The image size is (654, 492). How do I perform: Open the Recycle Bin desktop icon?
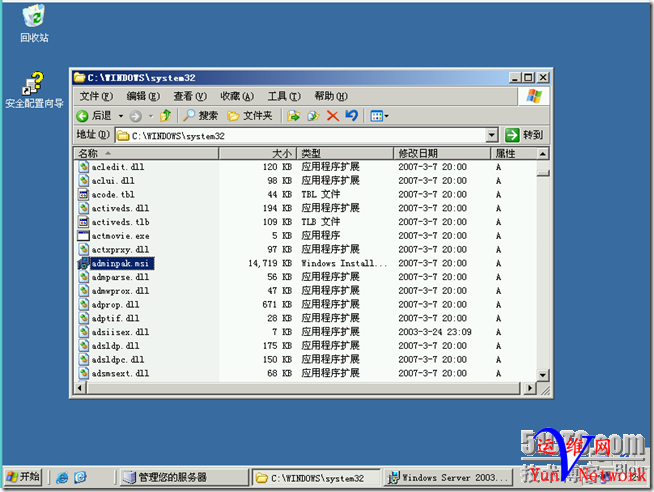tap(34, 23)
